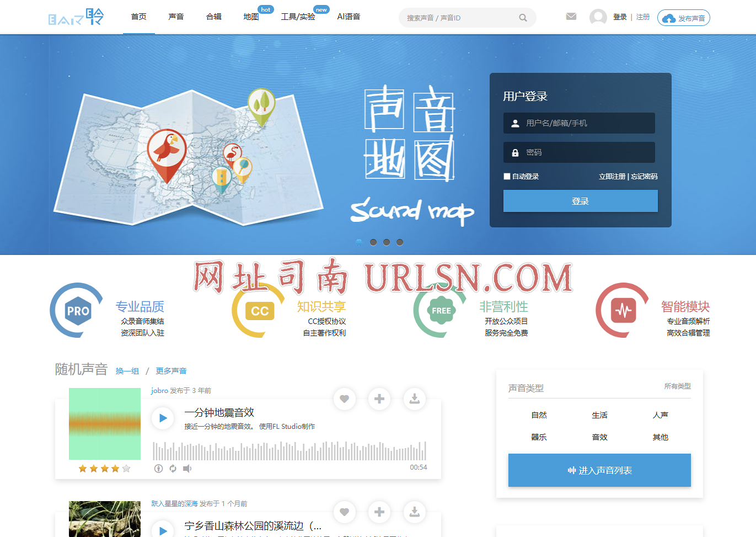
Task: Seek within the earthquake sound waveform
Action: point(289,451)
